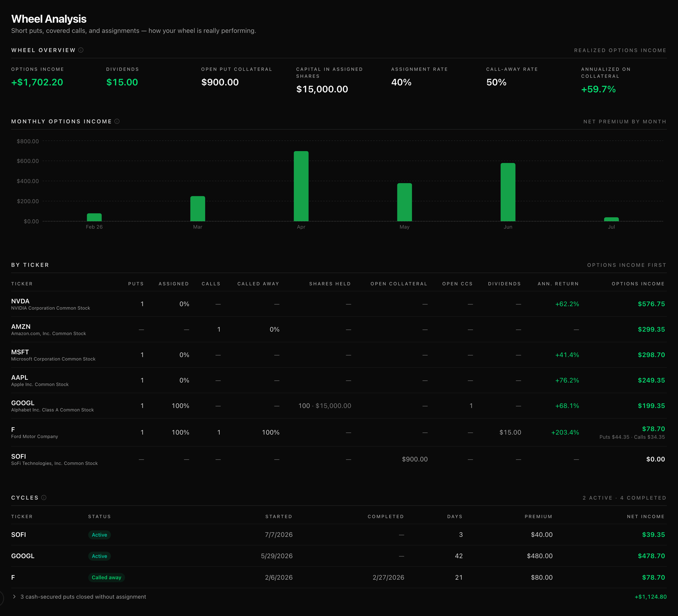This screenshot has height=616, width=678.
Task: Click the 5/29/2026 started date
Action: (x=276, y=556)
